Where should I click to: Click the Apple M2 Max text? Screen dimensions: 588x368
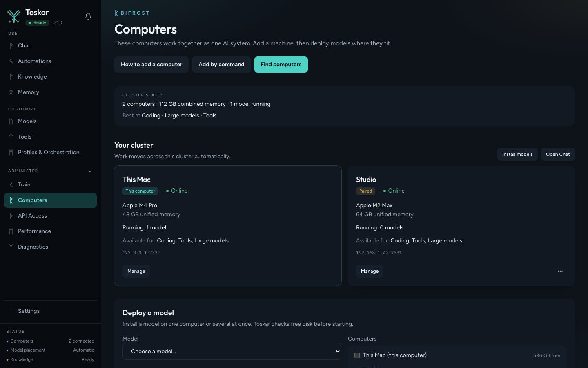(x=374, y=206)
